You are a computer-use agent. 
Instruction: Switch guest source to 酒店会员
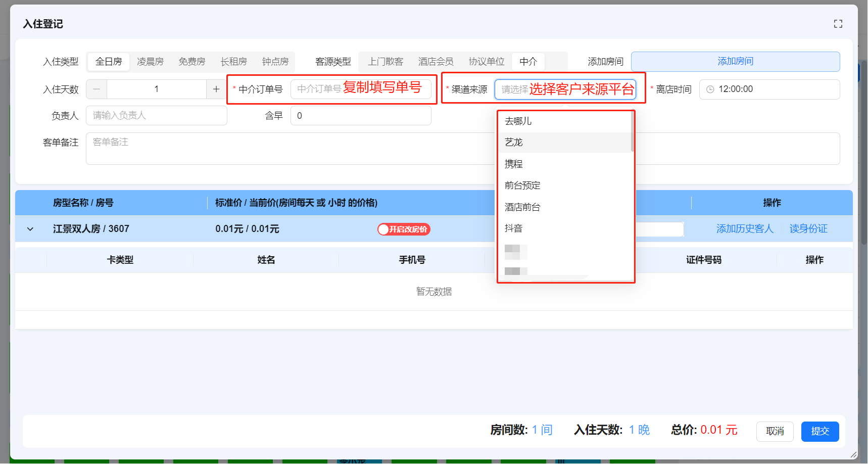coord(436,62)
